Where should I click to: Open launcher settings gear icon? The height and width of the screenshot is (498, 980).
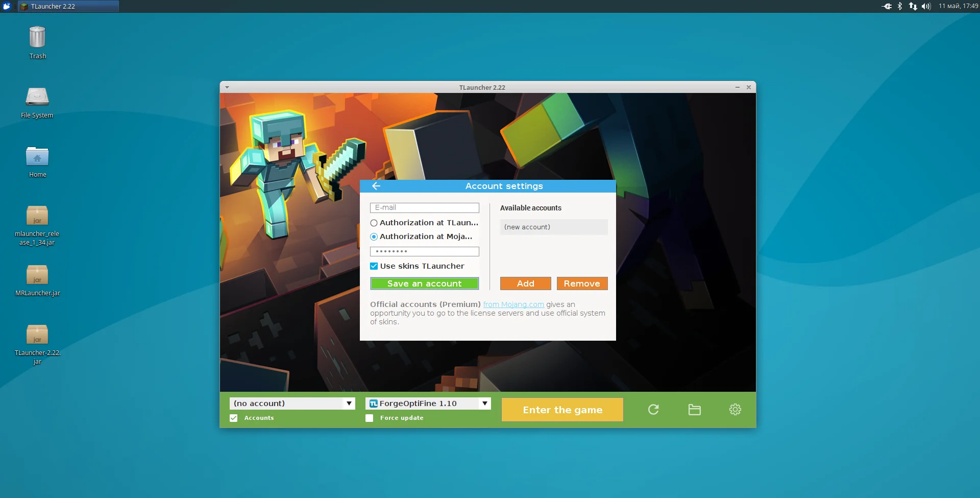point(735,410)
